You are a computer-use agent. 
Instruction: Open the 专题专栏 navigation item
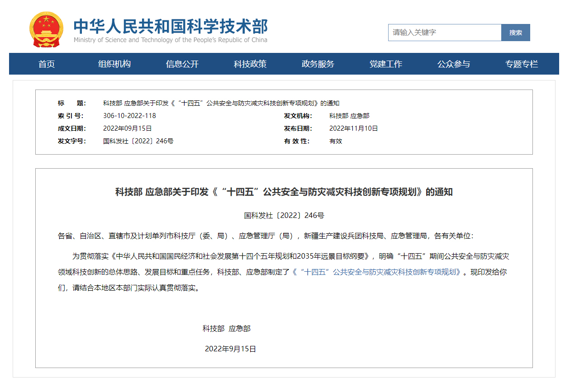pyautogui.click(x=521, y=64)
